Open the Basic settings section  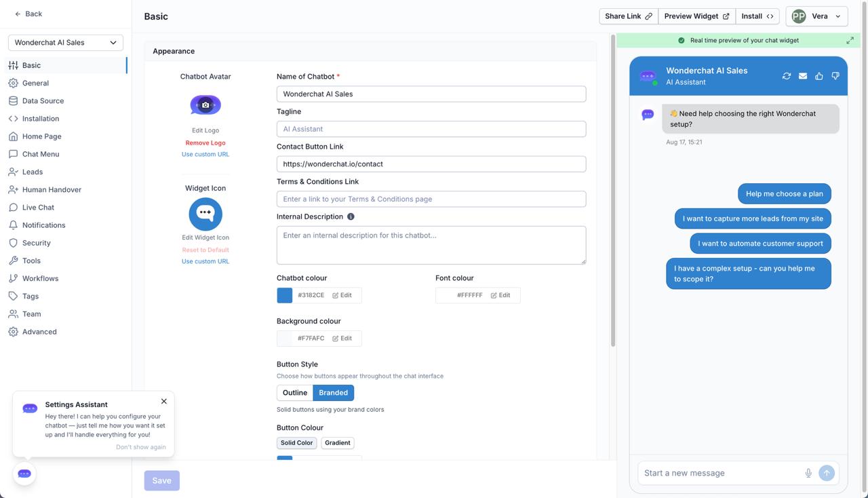(x=65, y=65)
